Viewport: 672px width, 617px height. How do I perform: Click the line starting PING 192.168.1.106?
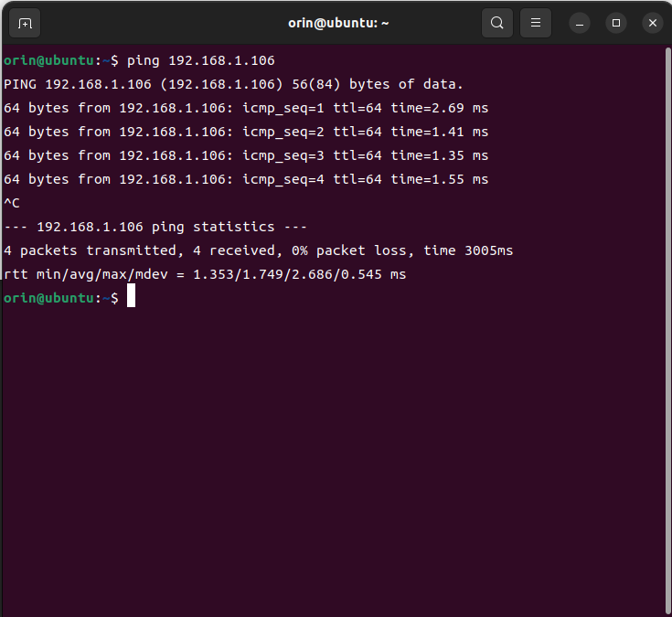[x=233, y=84]
